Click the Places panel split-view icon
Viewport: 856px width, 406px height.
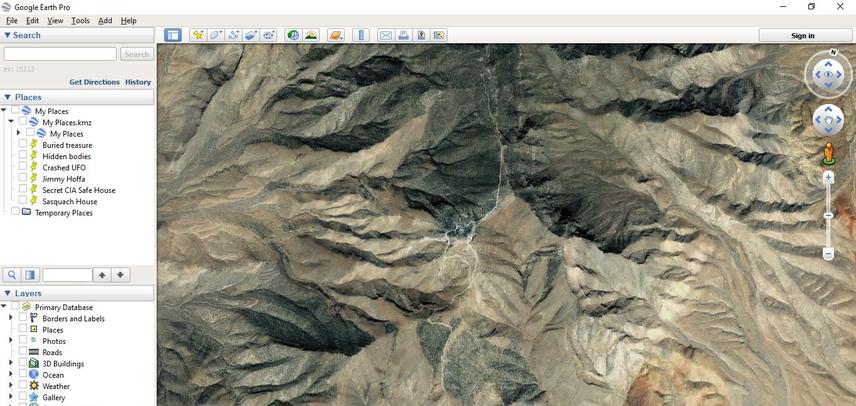pyautogui.click(x=30, y=274)
